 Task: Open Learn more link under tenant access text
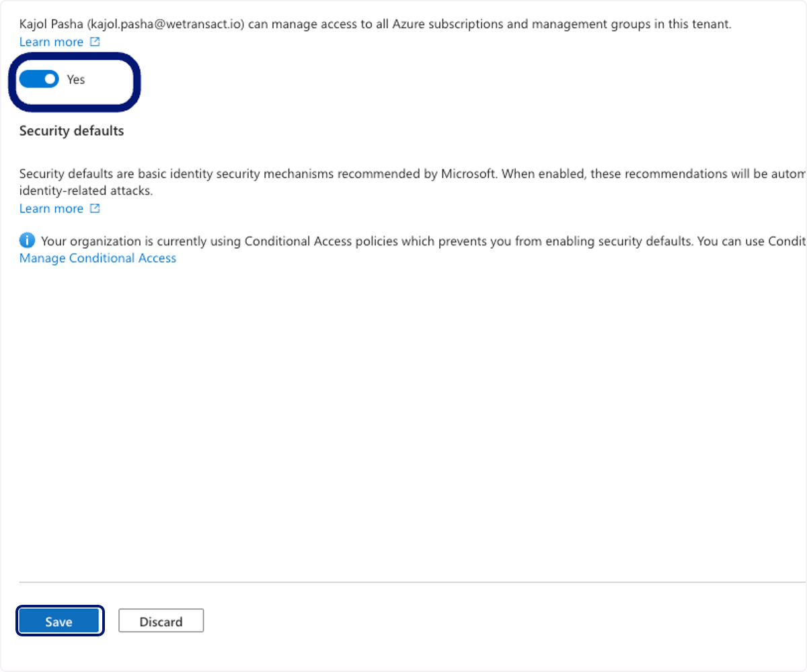tap(51, 42)
